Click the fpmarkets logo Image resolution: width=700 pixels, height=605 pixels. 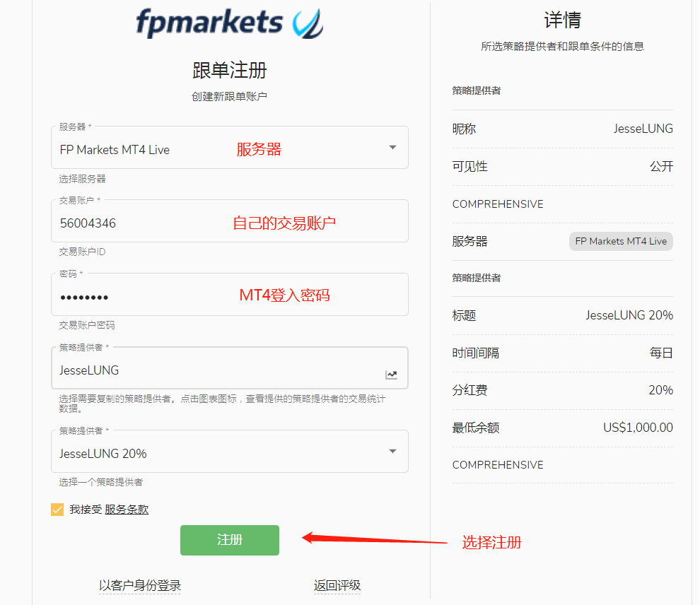(x=230, y=23)
